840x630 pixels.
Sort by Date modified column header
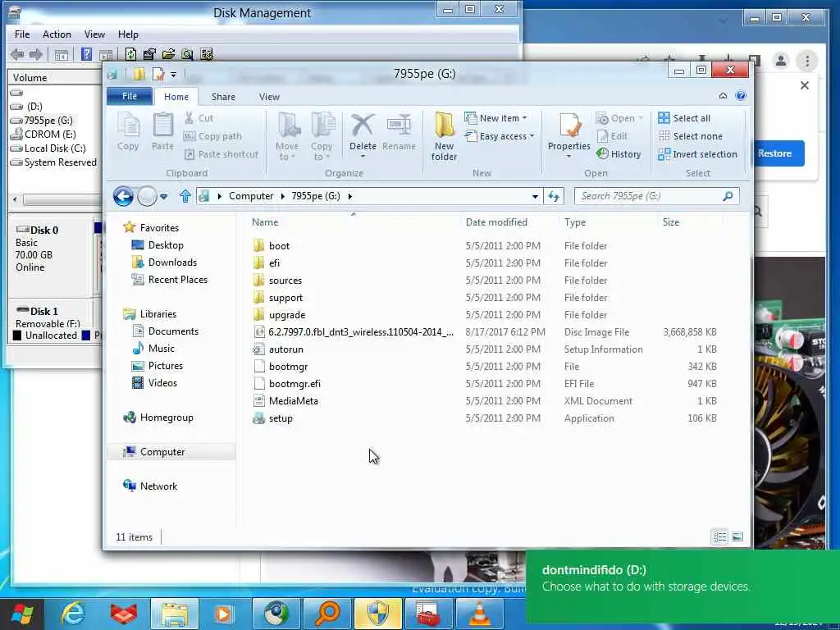[496, 221]
